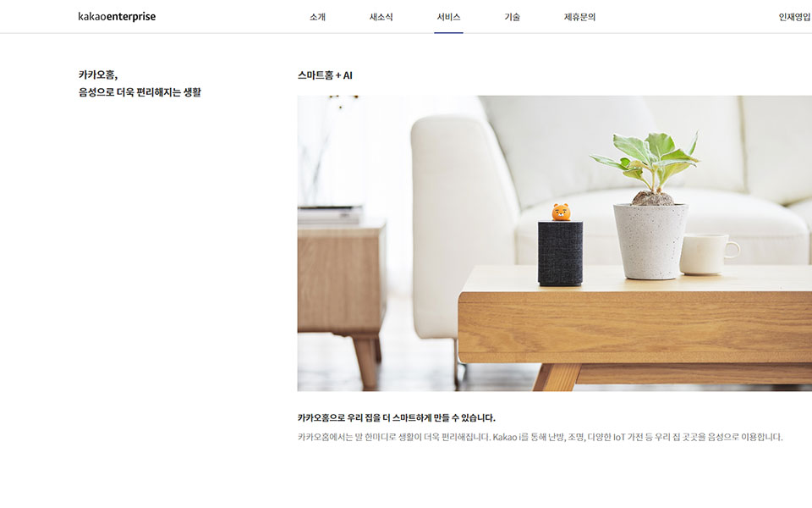
Task: Select the active 서비스 tab
Action: (448, 17)
